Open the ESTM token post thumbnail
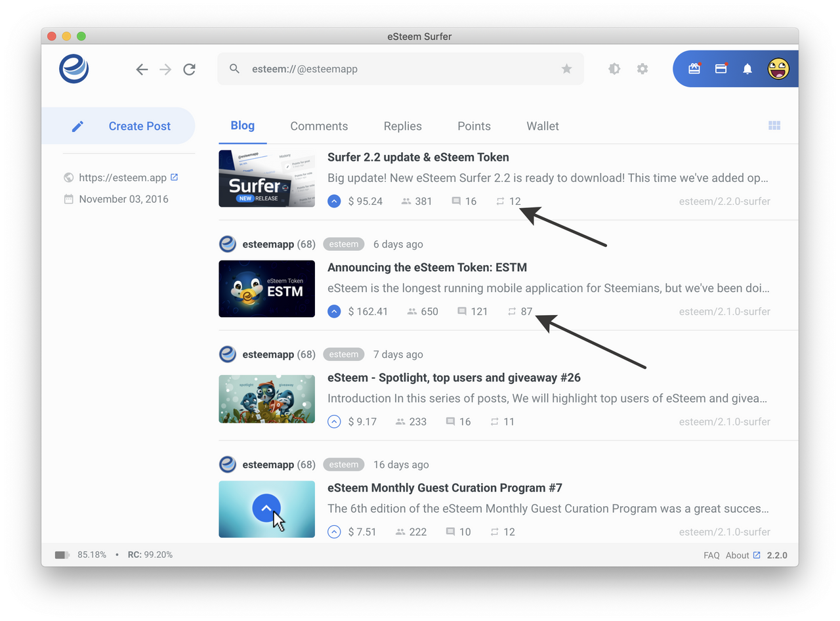Viewport: 840px width, 621px height. (266, 289)
